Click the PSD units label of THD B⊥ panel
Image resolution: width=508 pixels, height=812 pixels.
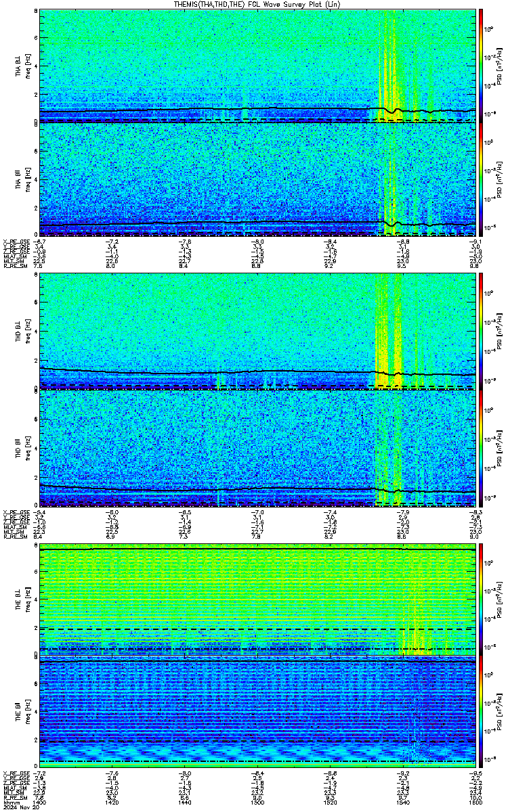tap(499, 332)
